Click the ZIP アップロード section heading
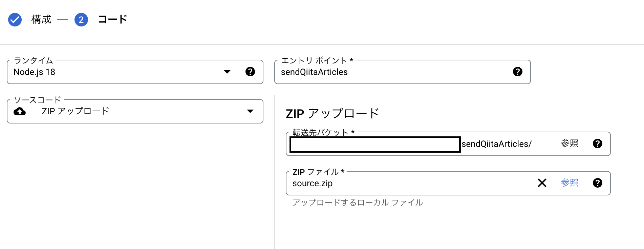Image resolution: width=644 pixels, height=249 pixels. coord(332,113)
